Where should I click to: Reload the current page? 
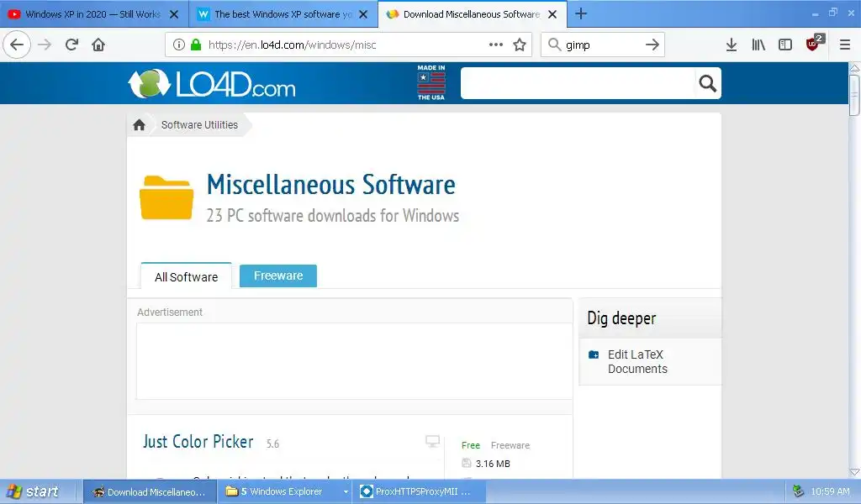point(71,45)
